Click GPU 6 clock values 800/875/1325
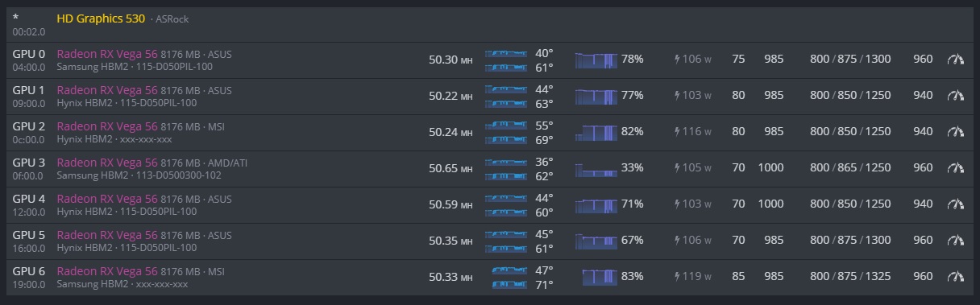Screen dimensions: 980x305 [850, 277]
